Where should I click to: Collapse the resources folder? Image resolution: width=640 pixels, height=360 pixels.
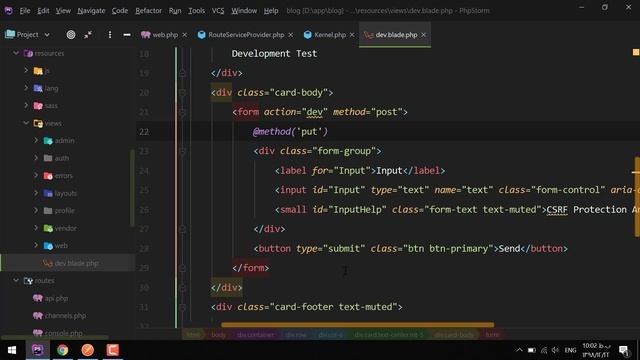coord(16,53)
